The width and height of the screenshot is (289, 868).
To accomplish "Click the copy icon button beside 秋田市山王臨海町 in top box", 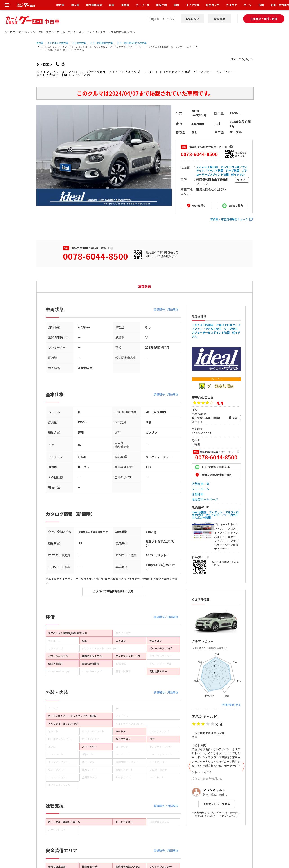I will pyautogui.click(x=242, y=180).
